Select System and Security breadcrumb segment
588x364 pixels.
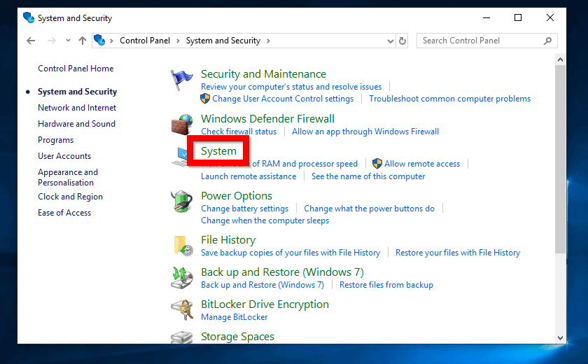pyautogui.click(x=223, y=41)
